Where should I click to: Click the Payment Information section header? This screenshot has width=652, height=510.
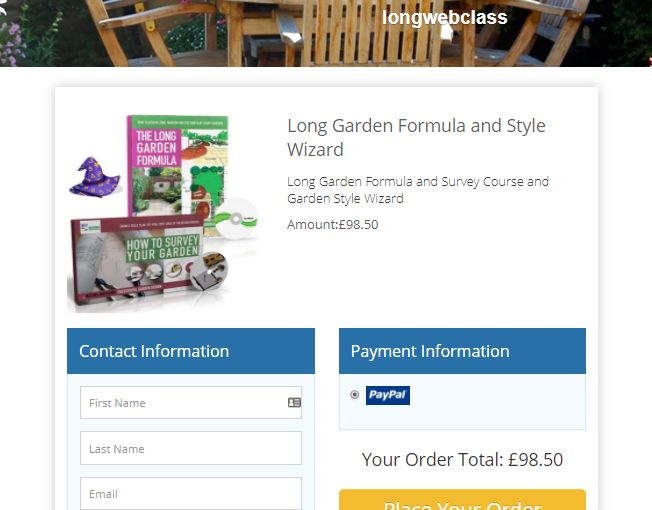462,351
